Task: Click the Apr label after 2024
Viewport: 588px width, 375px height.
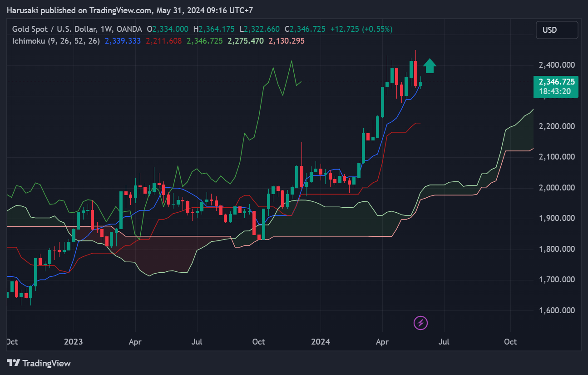Action: (382, 342)
